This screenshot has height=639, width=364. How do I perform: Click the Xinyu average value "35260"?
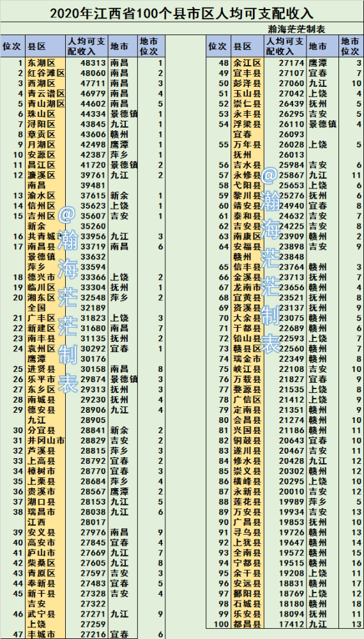click(x=93, y=226)
